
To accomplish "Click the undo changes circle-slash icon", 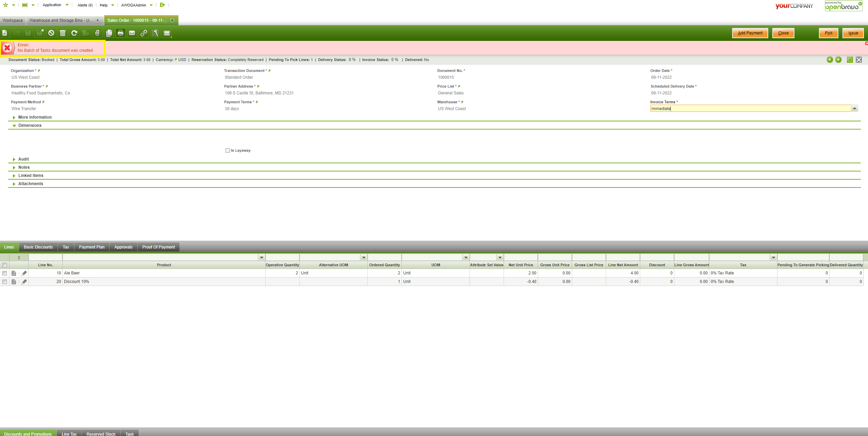I will click(51, 33).
